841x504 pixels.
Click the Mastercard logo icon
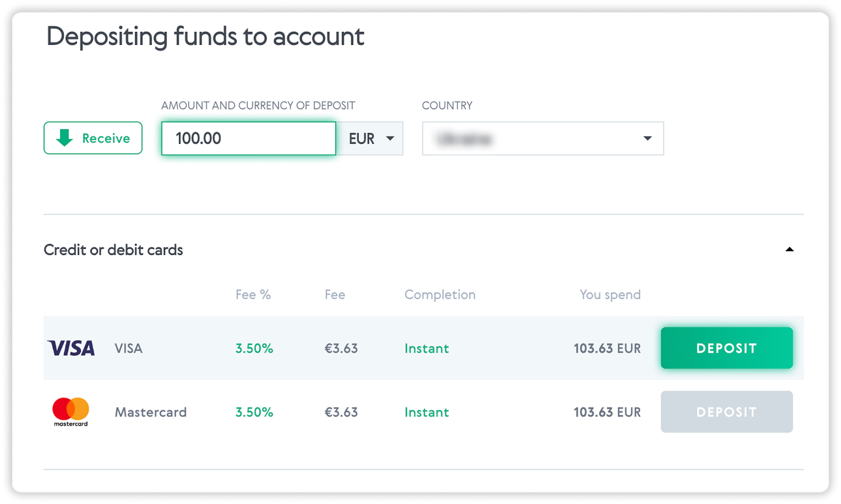pos(70,412)
